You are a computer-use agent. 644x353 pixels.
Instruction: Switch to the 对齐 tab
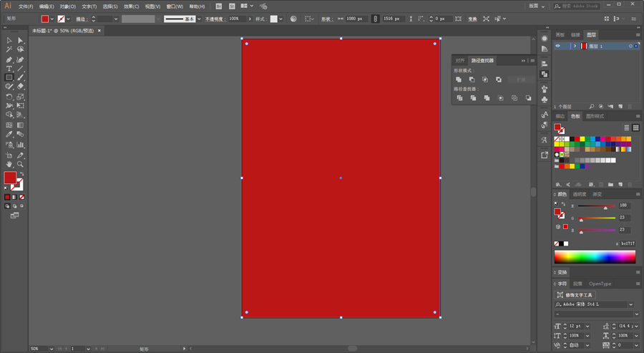click(x=460, y=60)
